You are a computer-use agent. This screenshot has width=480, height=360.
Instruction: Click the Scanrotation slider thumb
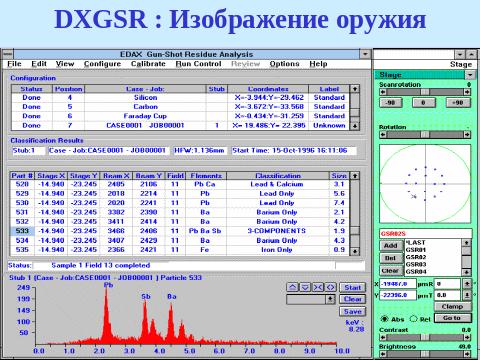click(x=425, y=92)
